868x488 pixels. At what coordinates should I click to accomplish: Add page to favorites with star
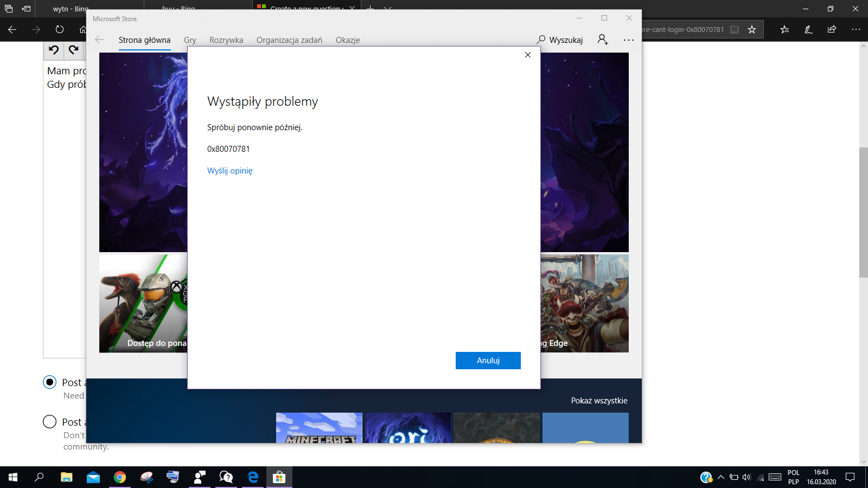pyautogui.click(x=752, y=29)
